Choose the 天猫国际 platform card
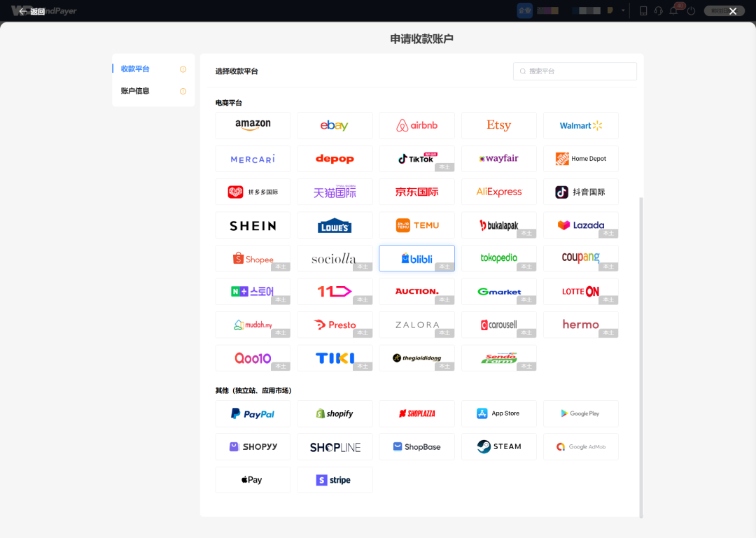Image resolution: width=756 pixels, height=538 pixels. point(335,192)
